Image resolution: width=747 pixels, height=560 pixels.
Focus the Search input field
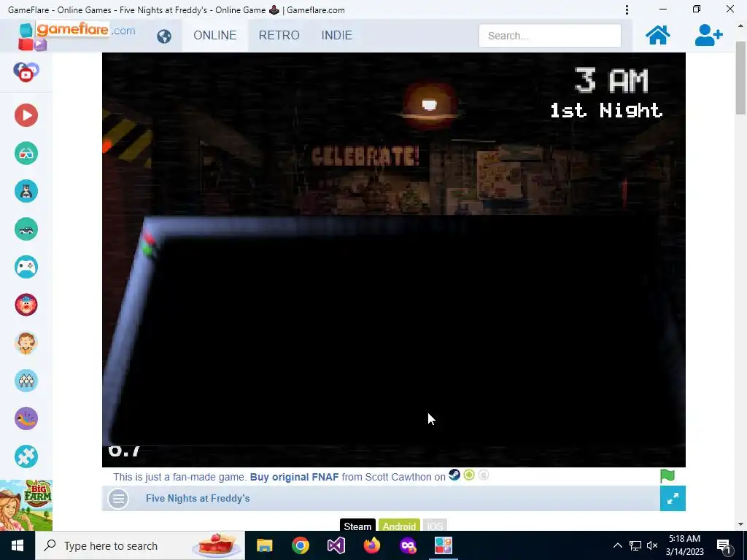click(x=550, y=36)
